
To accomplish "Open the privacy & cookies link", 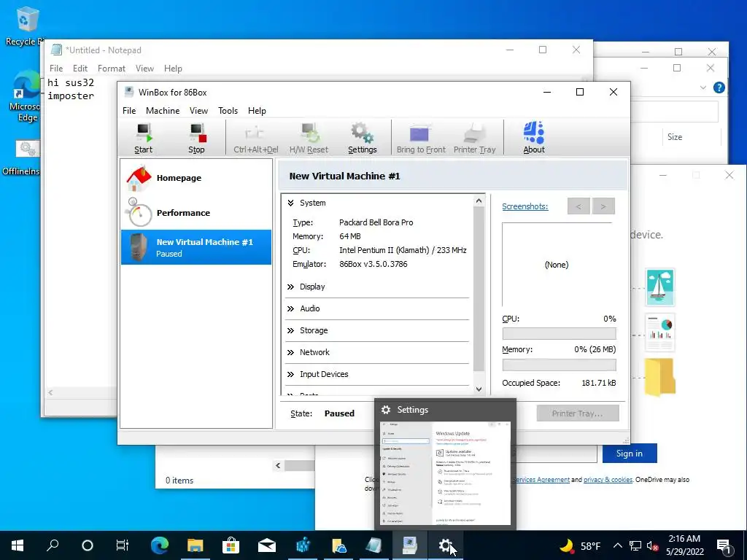I will coord(608,480).
